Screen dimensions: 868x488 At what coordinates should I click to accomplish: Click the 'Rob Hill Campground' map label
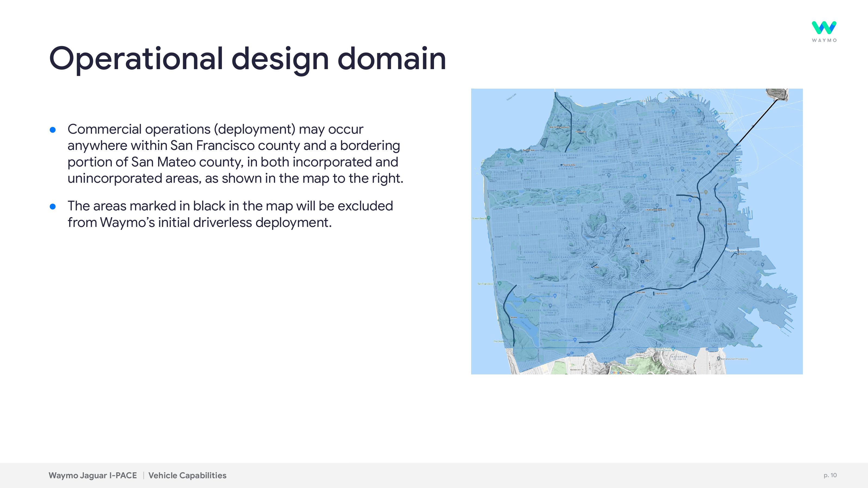(559, 127)
